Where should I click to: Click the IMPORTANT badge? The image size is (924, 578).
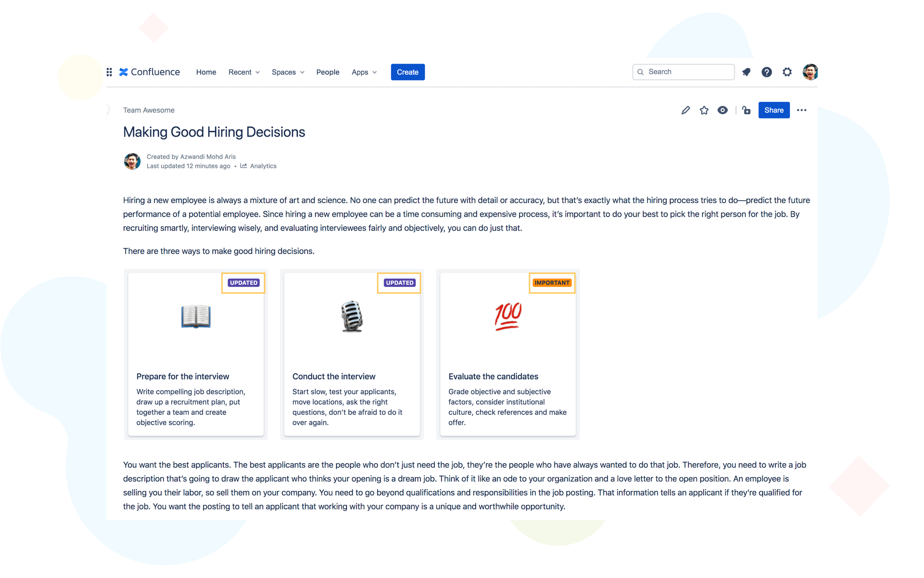pyautogui.click(x=552, y=283)
